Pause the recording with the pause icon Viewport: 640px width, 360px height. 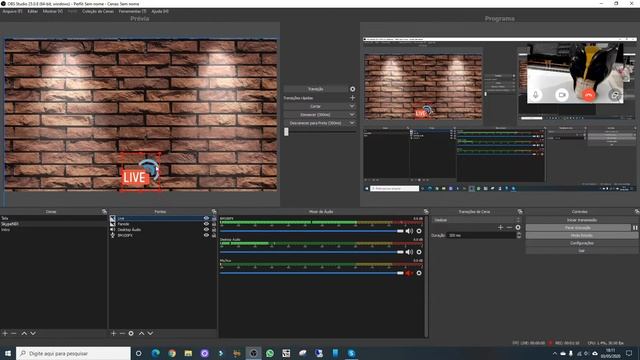[x=635, y=228]
